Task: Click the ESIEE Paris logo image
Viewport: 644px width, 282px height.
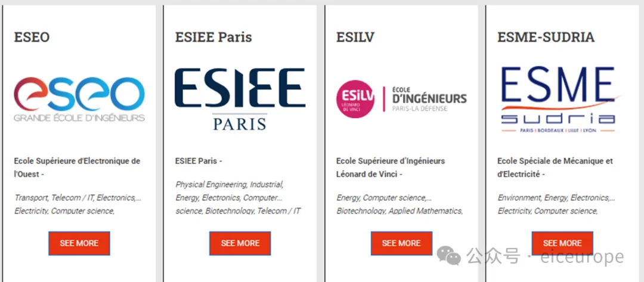Action: (240, 100)
